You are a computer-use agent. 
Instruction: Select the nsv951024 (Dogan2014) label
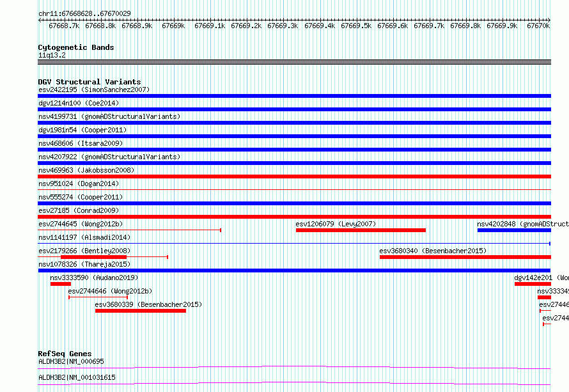[x=79, y=184]
